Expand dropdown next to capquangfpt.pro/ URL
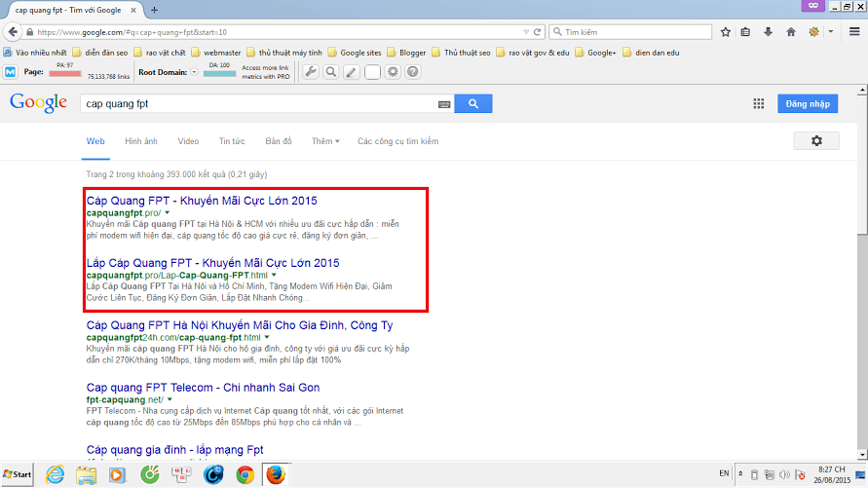 (x=168, y=213)
